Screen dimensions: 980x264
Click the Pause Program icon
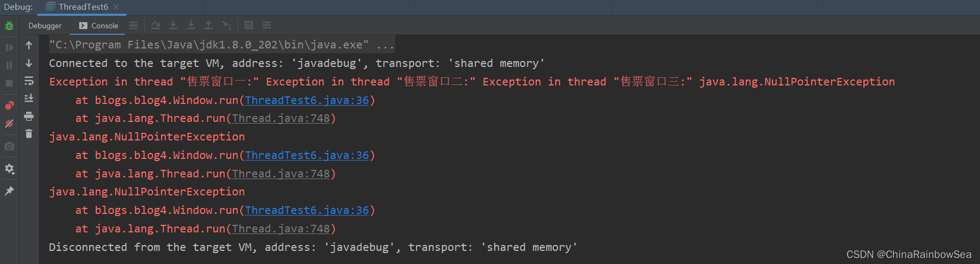pos(9,65)
